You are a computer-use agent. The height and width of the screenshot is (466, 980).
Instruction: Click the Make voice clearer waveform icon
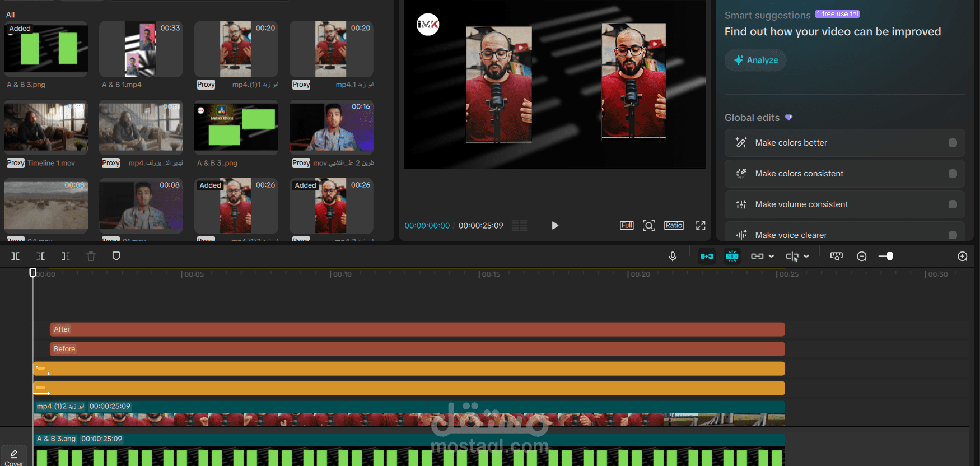pos(741,235)
